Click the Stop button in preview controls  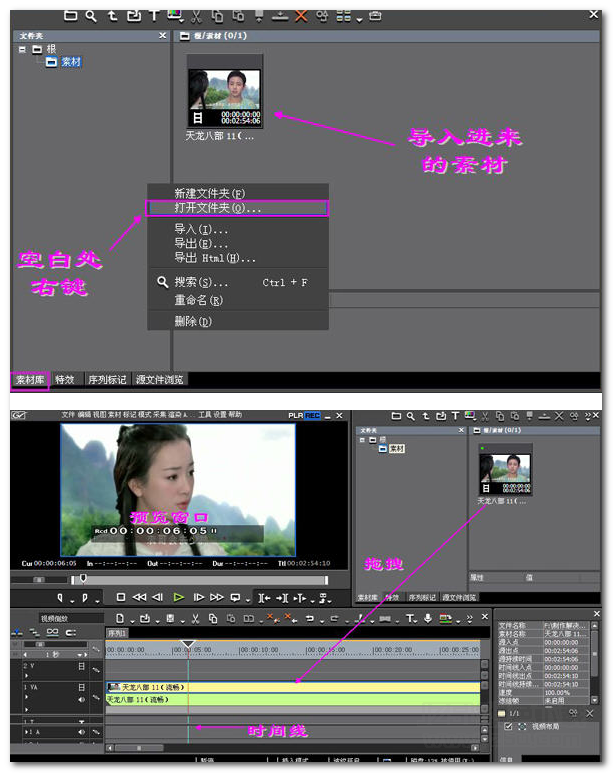121,597
